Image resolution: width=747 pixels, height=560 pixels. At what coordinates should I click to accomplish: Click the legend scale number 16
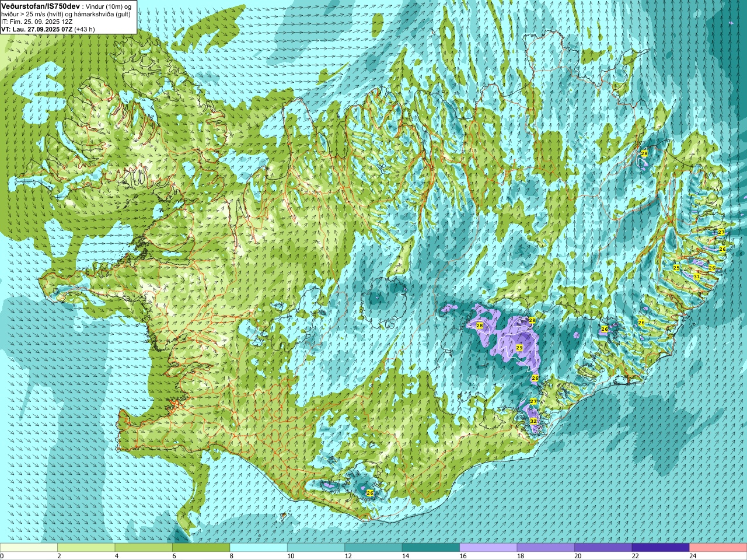pos(463,556)
